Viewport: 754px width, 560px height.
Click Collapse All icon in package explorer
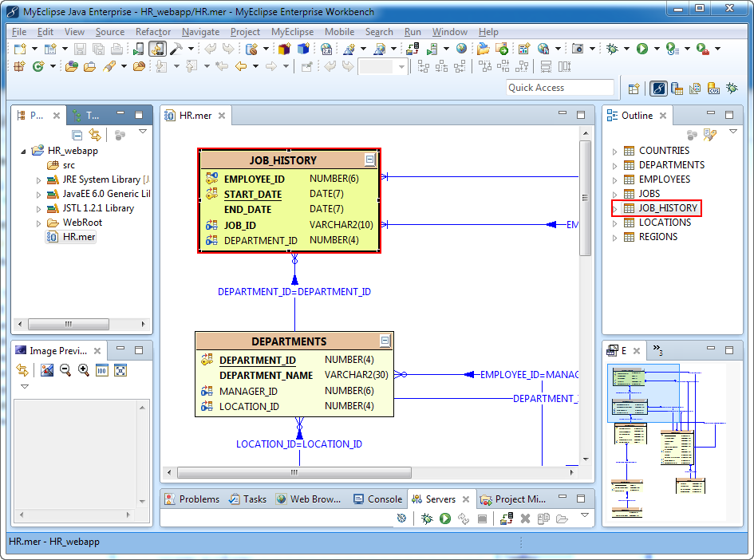[x=77, y=135]
